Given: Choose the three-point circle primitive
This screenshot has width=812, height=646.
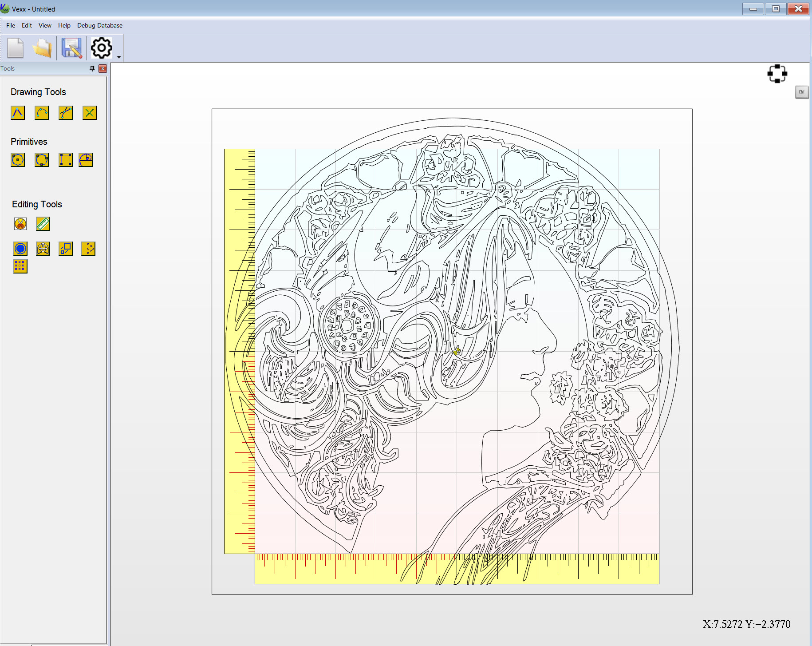Looking at the screenshot, I should (42, 160).
